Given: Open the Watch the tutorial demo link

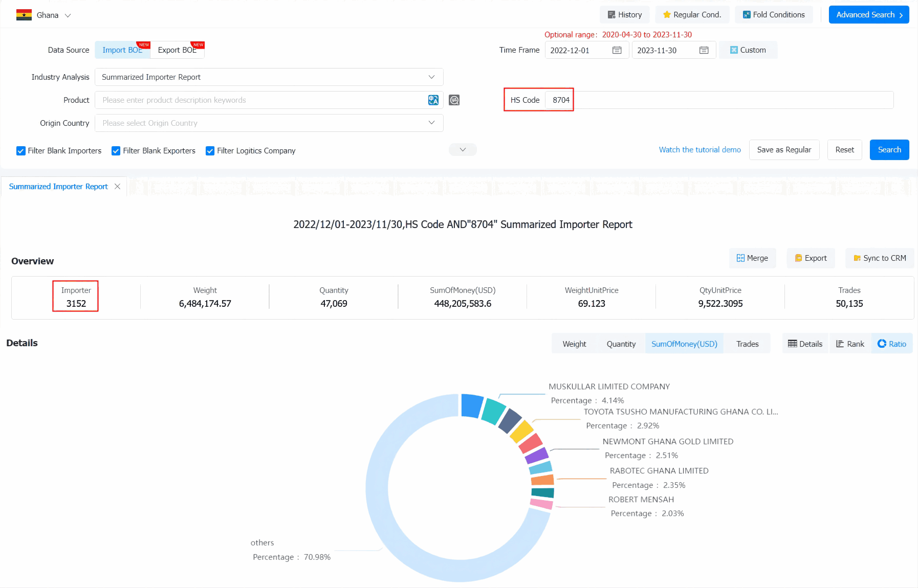Looking at the screenshot, I should tap(700, 150).
